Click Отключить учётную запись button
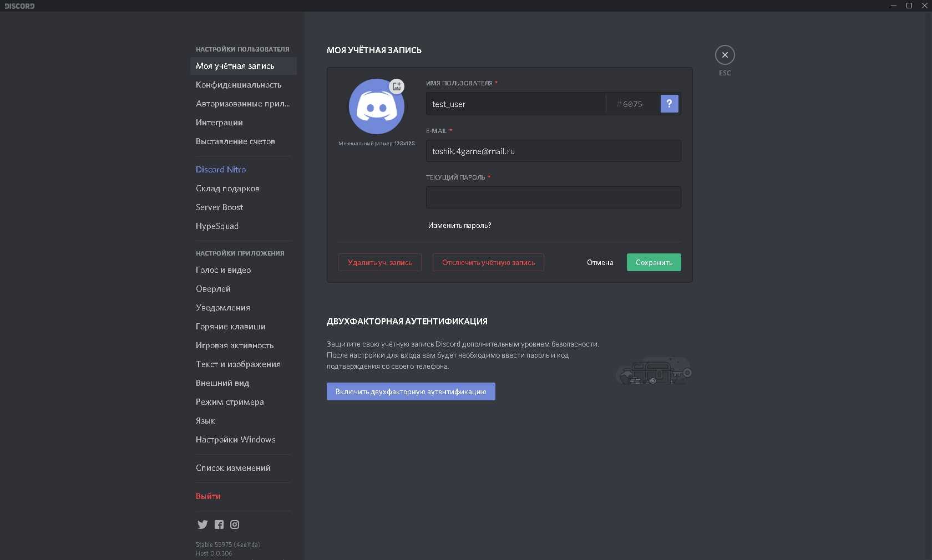932x560 pixels. coord(488,262)
